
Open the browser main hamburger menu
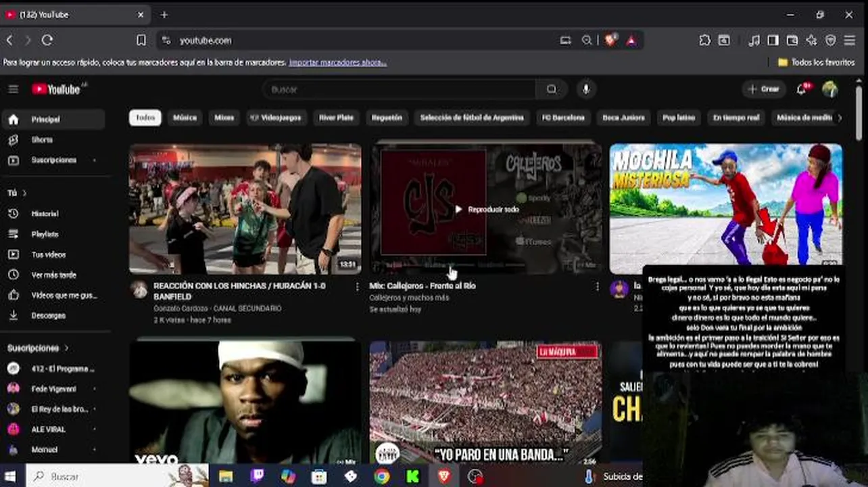tap(850, 41)
